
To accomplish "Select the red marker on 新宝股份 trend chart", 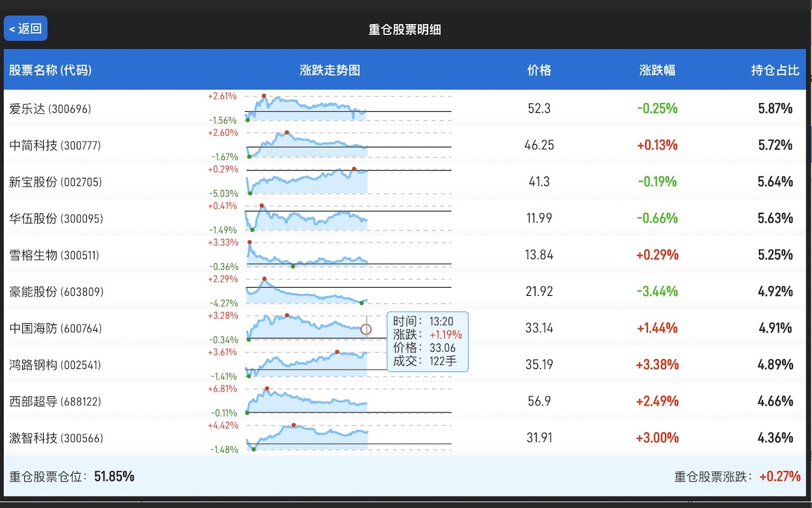I will [x=354, y=170].
